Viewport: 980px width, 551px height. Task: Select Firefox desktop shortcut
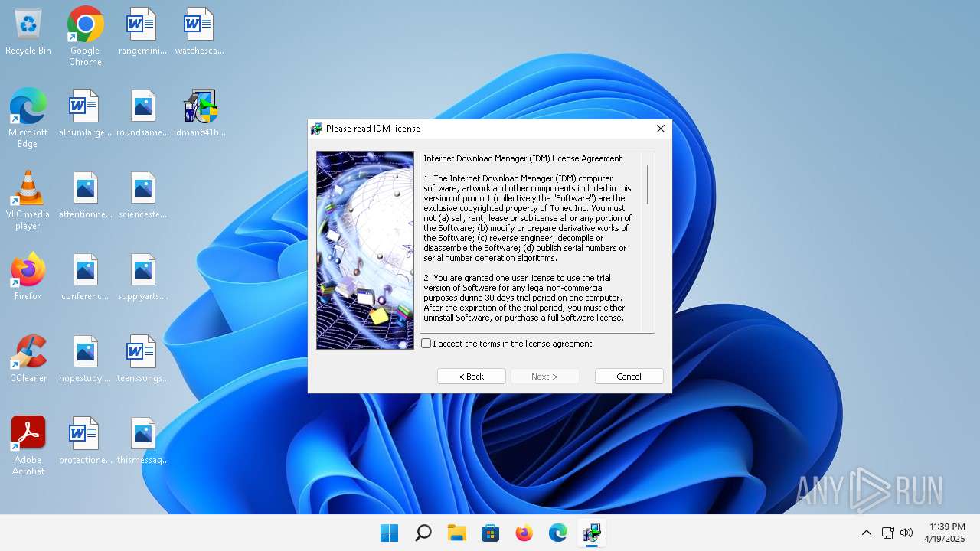click(28, 276)
